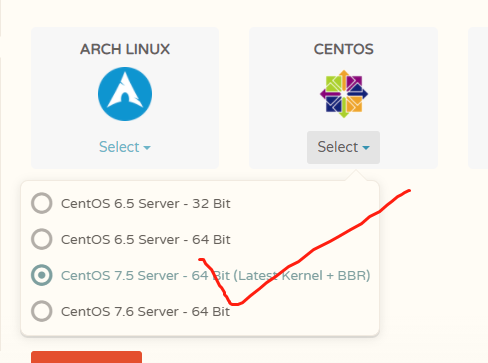This screenshot has height=363, width=488.
Task: Open the CentOS Select dropdown
Action: coord(343,147)
